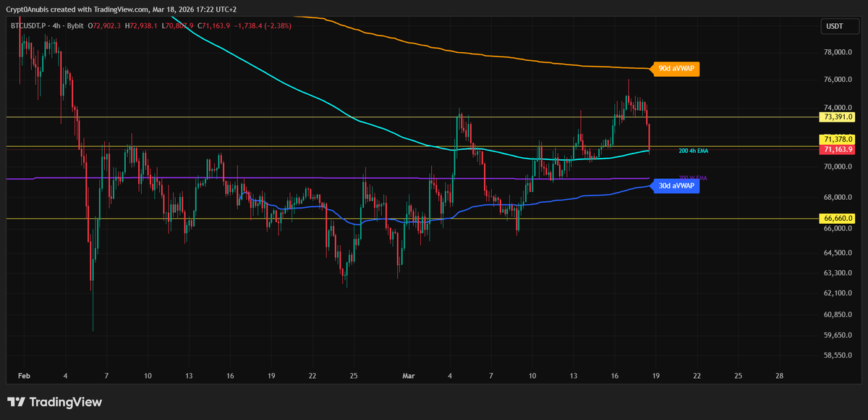
Task: Click 68,000.0 on the price axis
Action: click(838, 197)
